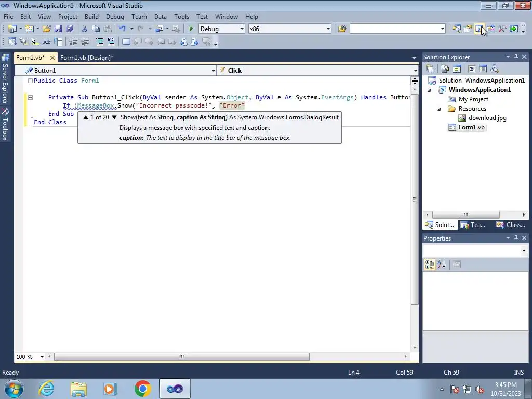The image size is (532, 399).
Task: Save Form1.vb with the floppy disk icon
Action: coord(58,29)
